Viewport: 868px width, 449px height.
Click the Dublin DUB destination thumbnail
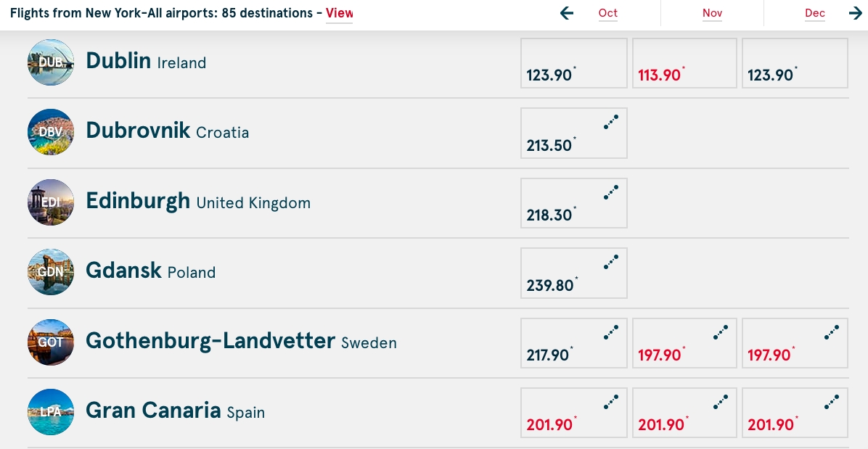[x=51, y=62]
